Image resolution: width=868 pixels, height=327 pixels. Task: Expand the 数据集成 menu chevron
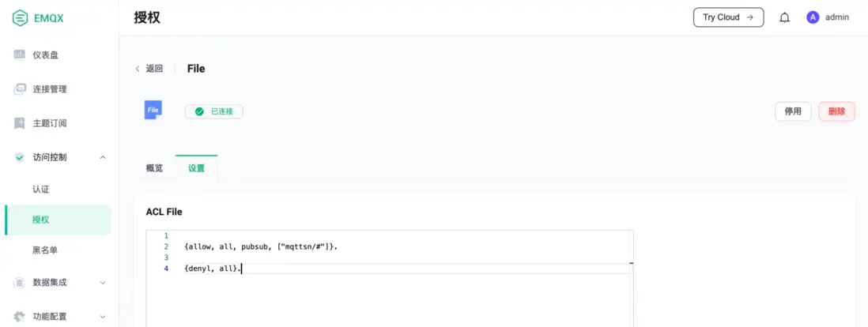103,282
